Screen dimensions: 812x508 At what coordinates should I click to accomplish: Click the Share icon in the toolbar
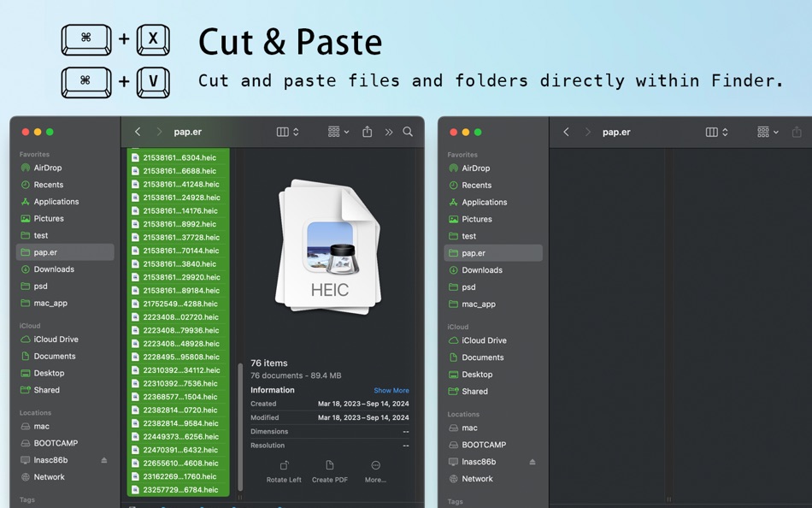(x=367, y=132)
